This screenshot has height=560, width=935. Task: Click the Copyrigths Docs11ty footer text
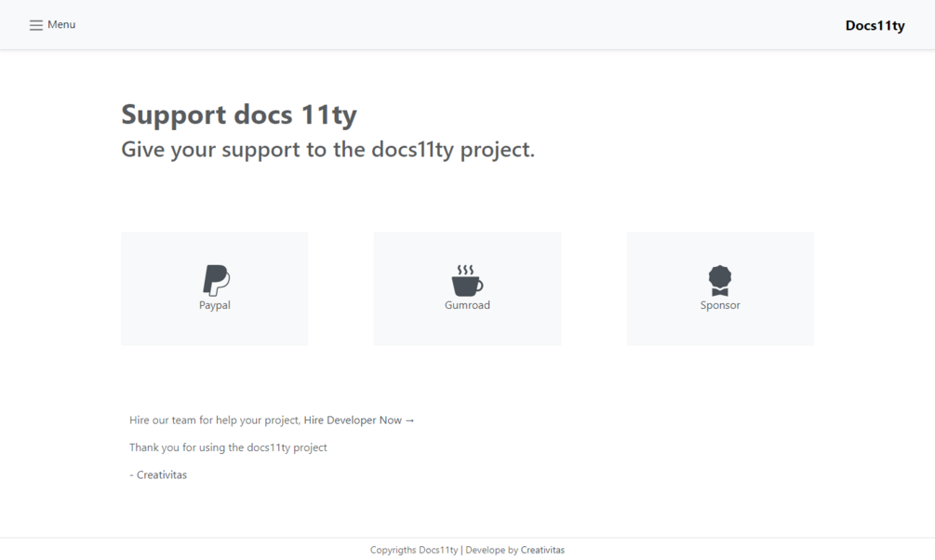tap(414, 550)
